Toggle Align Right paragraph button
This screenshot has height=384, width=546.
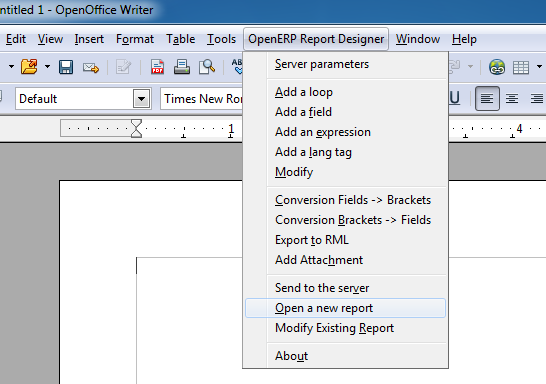pyautogui.click(x=537, y=99)
